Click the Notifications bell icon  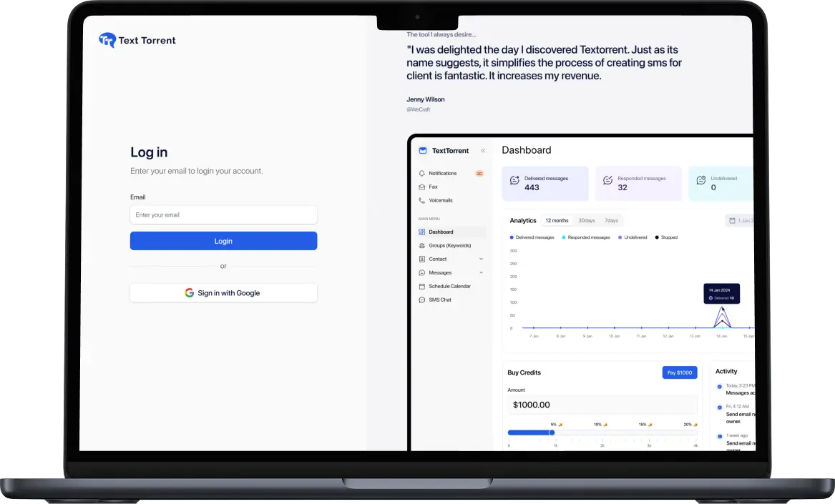coord(422,173)
